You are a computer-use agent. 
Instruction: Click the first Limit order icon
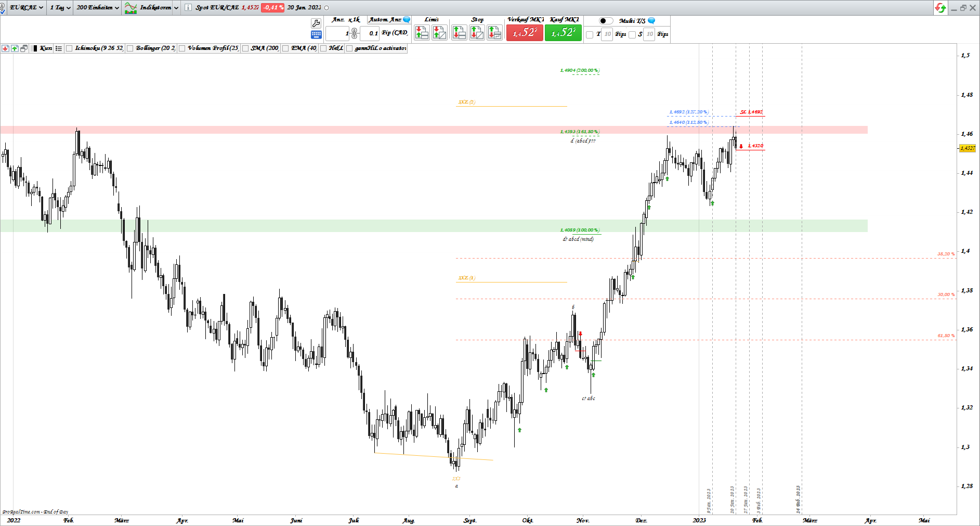click(x=422, y=33)
